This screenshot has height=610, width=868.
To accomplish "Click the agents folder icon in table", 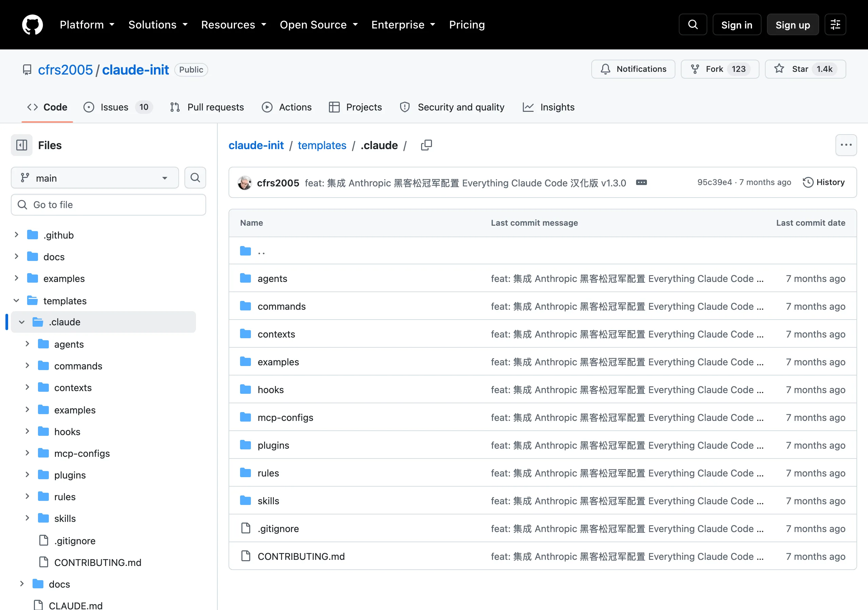I will pos(245,279).
